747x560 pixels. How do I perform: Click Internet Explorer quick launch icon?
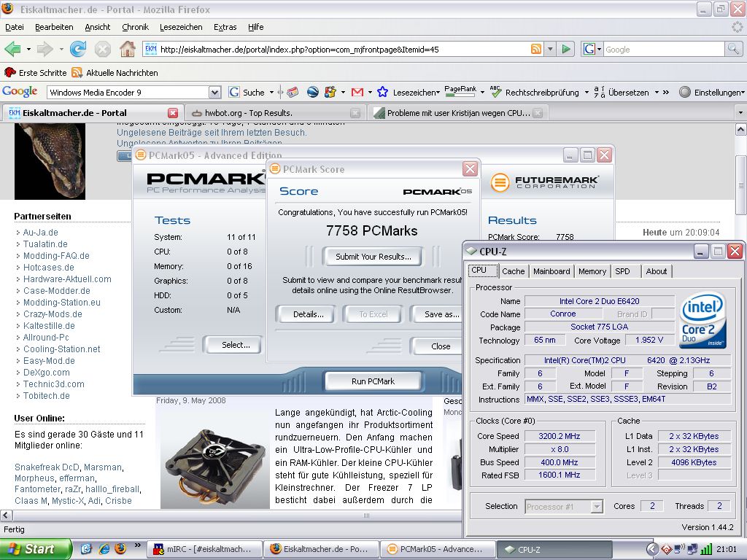(104, 549)
